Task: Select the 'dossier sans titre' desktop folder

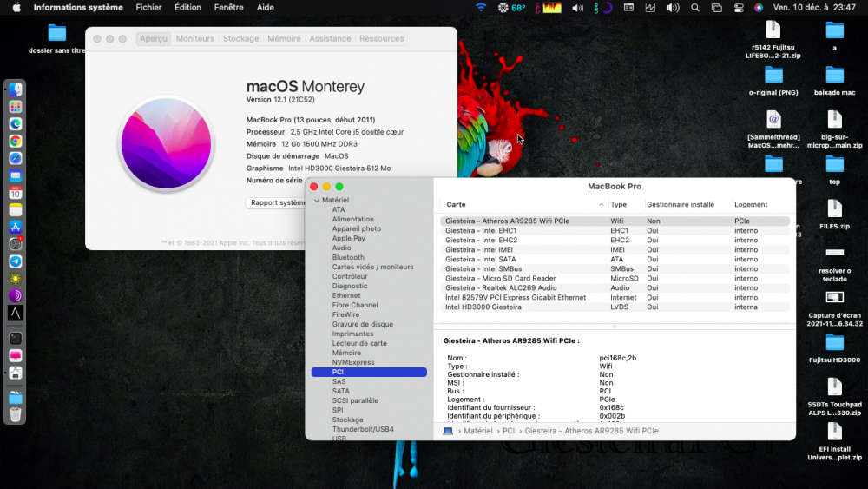Action: pyautogui.click(x=56, y=39)
